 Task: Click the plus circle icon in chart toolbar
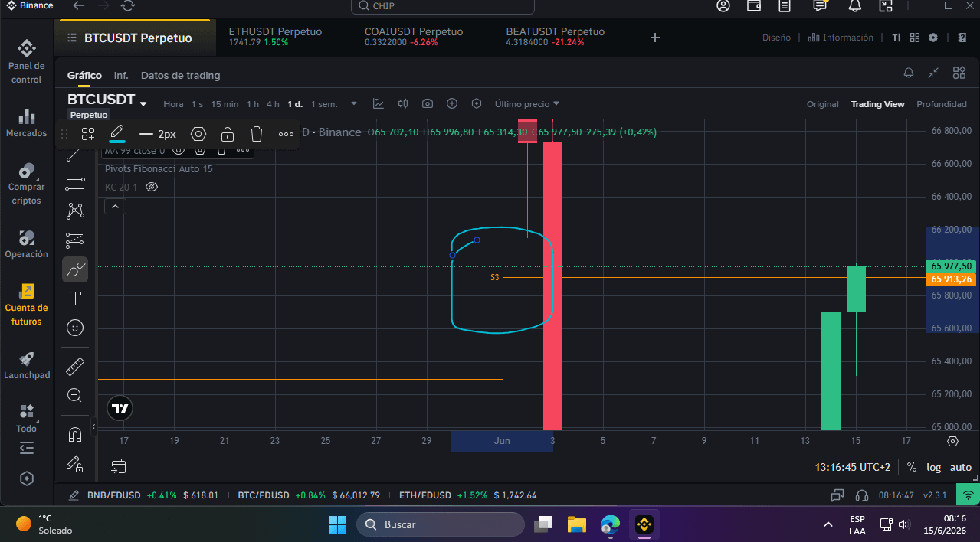pos(452,103)
